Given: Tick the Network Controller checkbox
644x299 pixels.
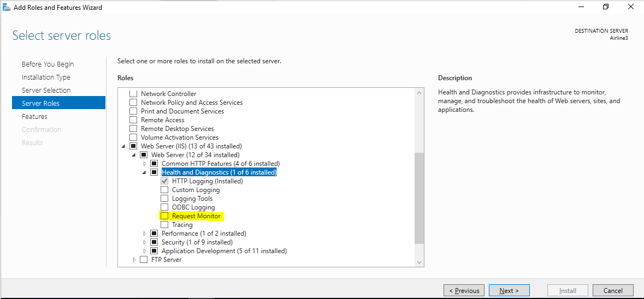Looking at the screenshot, I should 133,93.
